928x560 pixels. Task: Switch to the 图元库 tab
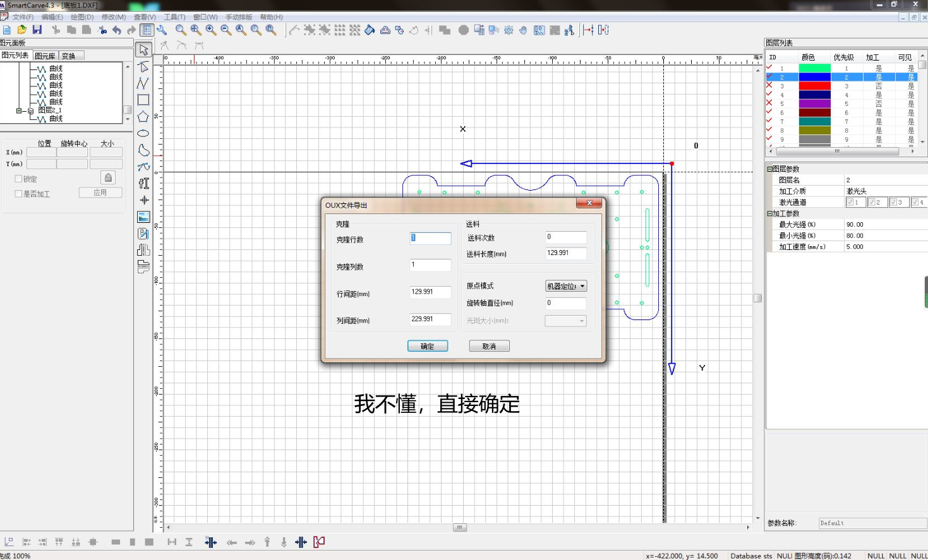click(44, 55)
